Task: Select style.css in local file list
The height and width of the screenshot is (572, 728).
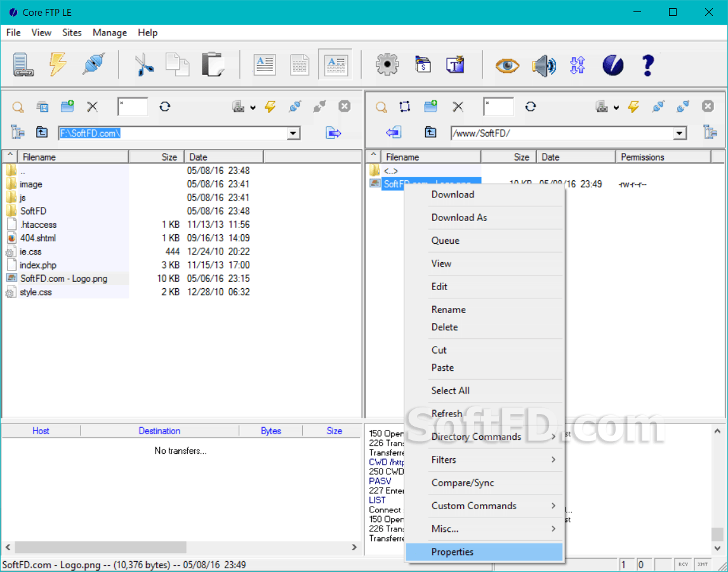Action: coord(36,292)
